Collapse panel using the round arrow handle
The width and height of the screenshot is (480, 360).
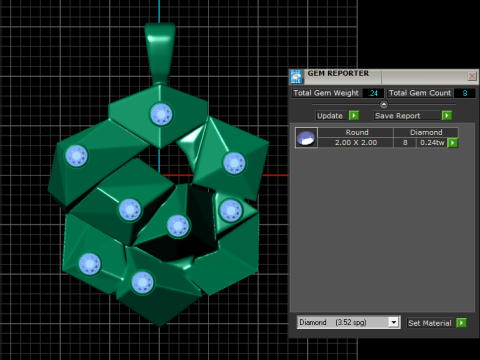pos(384,104)
